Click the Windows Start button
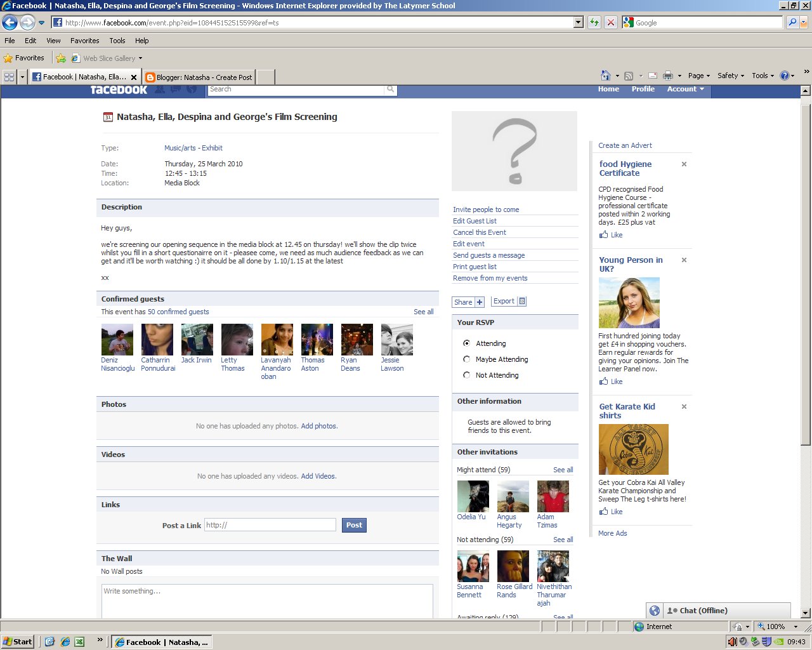812x650 pixels. tap(18, 642)
